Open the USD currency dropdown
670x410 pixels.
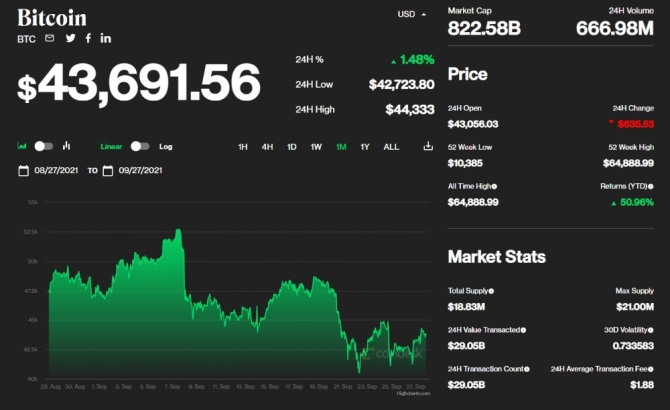click(x=411, y=14)
